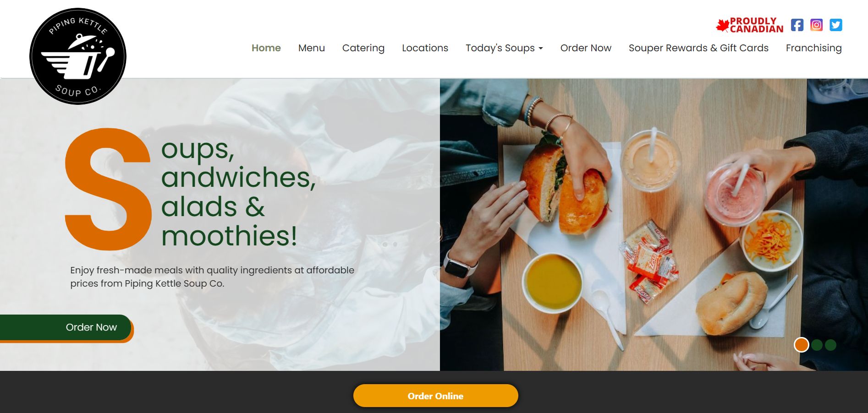This screenshot has width=868, height=413.
Task: Open the Menu nav item
Action: pos(312,48)
